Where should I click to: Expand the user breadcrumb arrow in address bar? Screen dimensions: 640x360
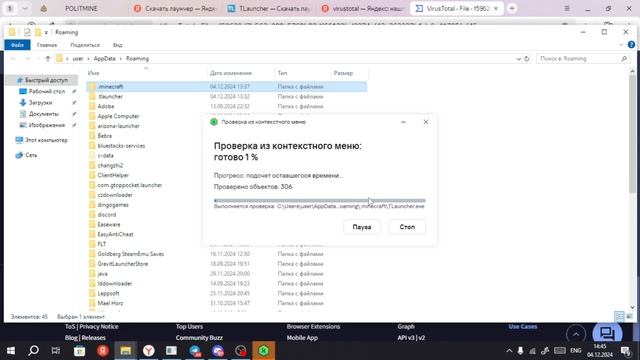point(88,59)
